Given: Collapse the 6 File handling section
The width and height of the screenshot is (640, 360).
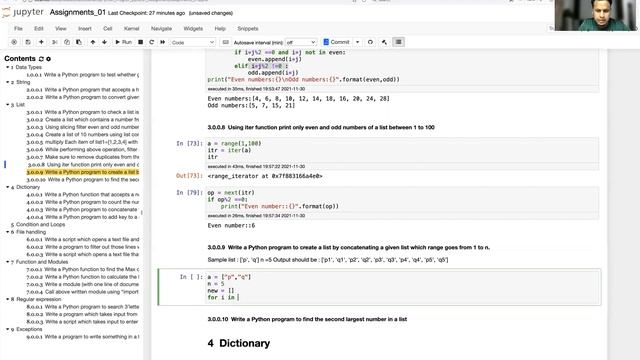Looking at the screenshot, I should tap(7, 232).
